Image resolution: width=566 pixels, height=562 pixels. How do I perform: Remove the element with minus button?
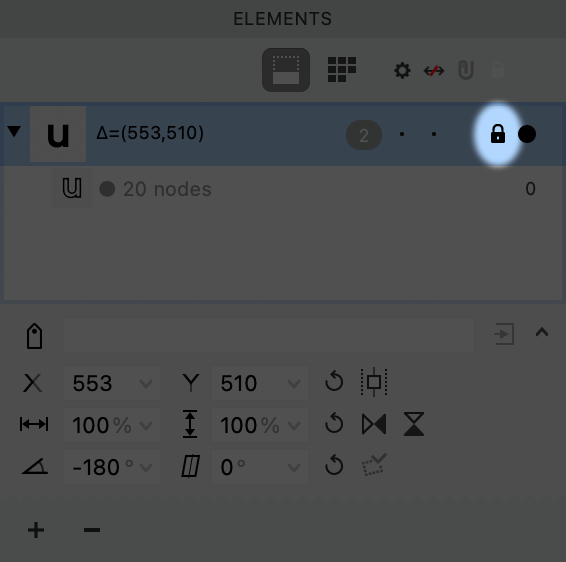(x=92, y=530)
